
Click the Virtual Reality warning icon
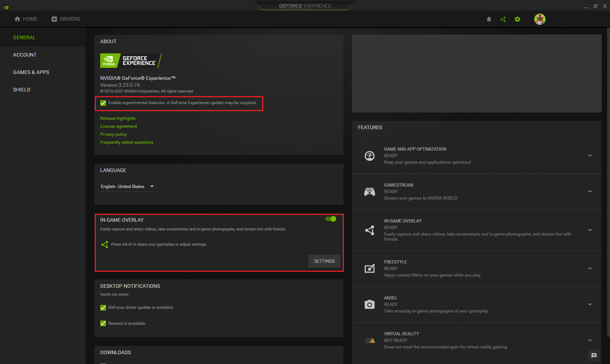(370, 340)
